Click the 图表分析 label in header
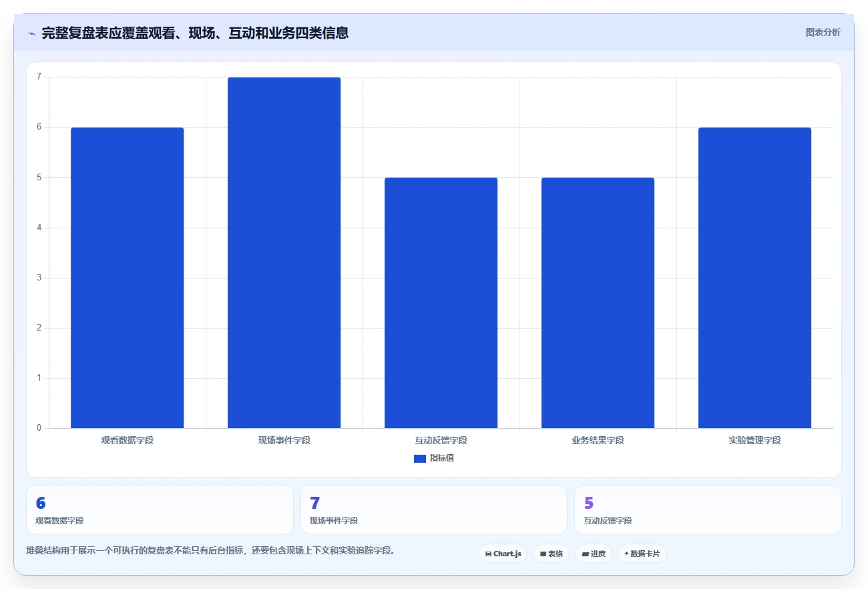Screen dimensions: 868x589 point(823,32)
